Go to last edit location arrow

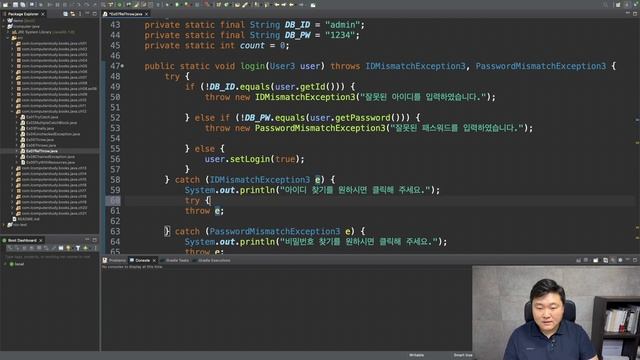coord(277,4)
